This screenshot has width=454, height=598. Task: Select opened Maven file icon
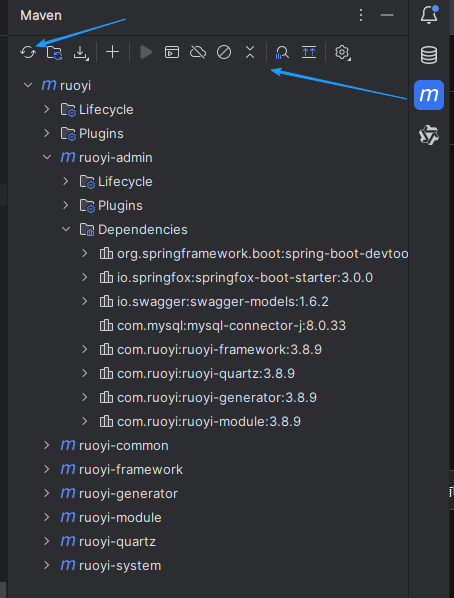point(309,52)
